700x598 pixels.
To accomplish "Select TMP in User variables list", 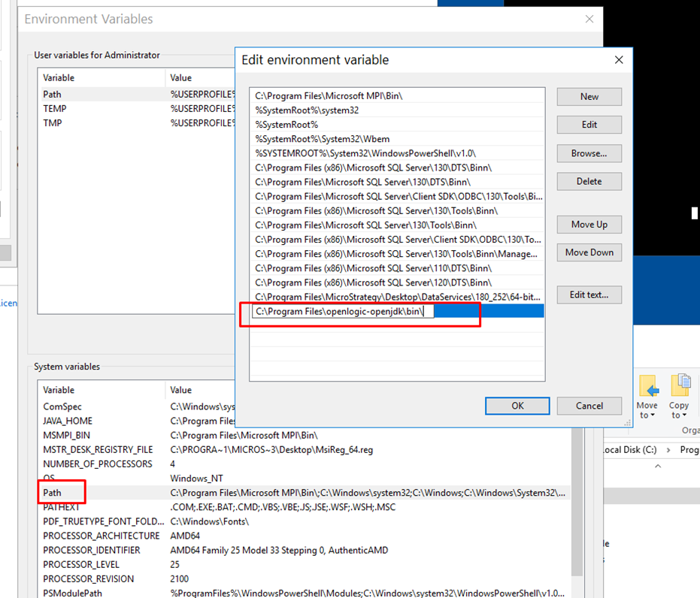I will coord(137,123).
